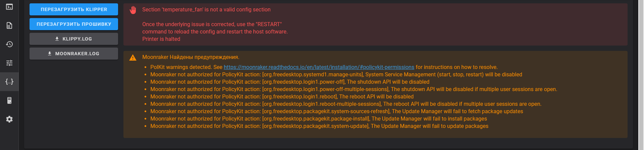The height and width of the screenshot is (150, 644).
Task: Open the Console page from sidebar
Action: [x=9, y=7]
